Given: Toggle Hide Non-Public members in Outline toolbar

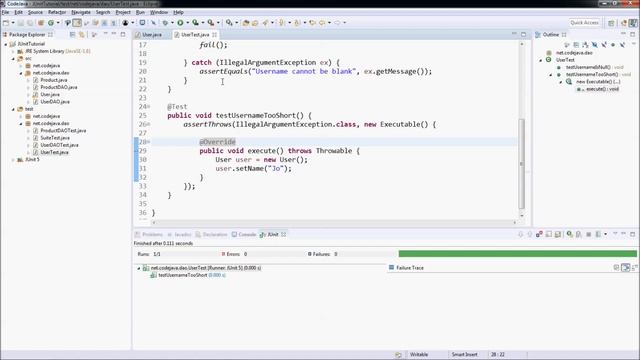Looking at the screenshot, I should (x=613, y=44).
